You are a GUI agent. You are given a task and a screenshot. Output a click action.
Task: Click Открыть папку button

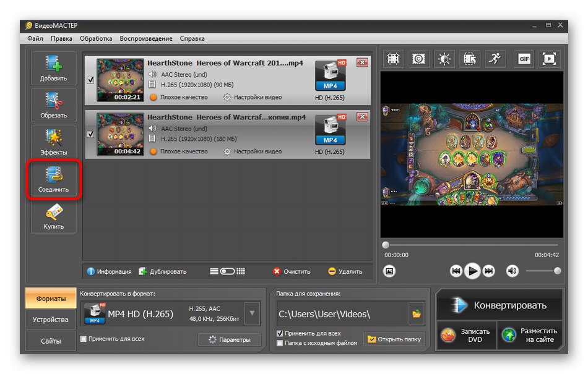coord(394,339)
